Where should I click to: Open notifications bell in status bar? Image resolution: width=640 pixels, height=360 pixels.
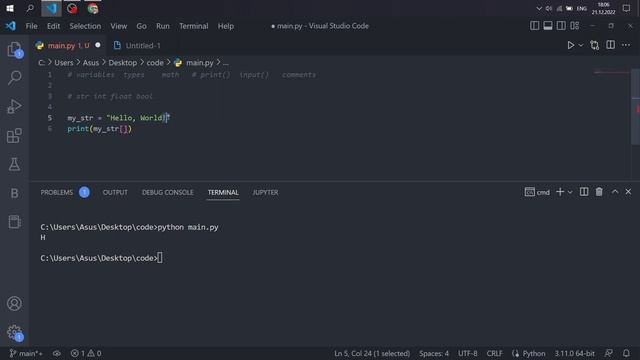(x=626, y=353)
